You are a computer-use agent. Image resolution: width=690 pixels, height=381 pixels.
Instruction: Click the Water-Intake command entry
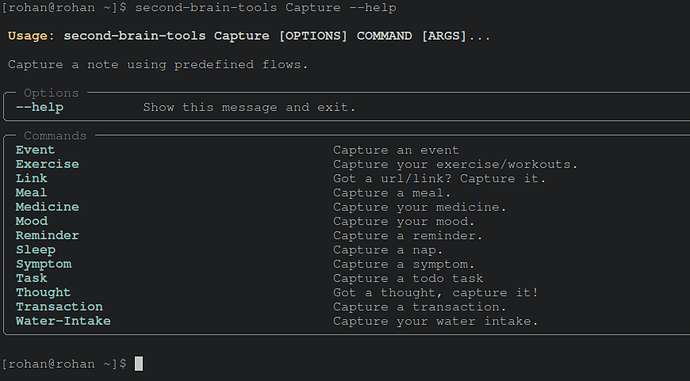[x=63, y=321]
